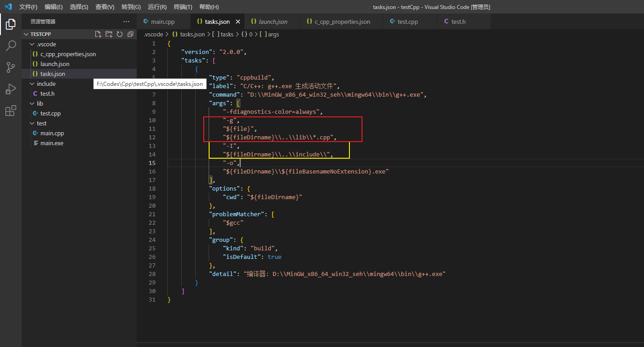Open the Search view in the activity bar
This screenshot has height=347, width=644.
(x=11, y=45)
